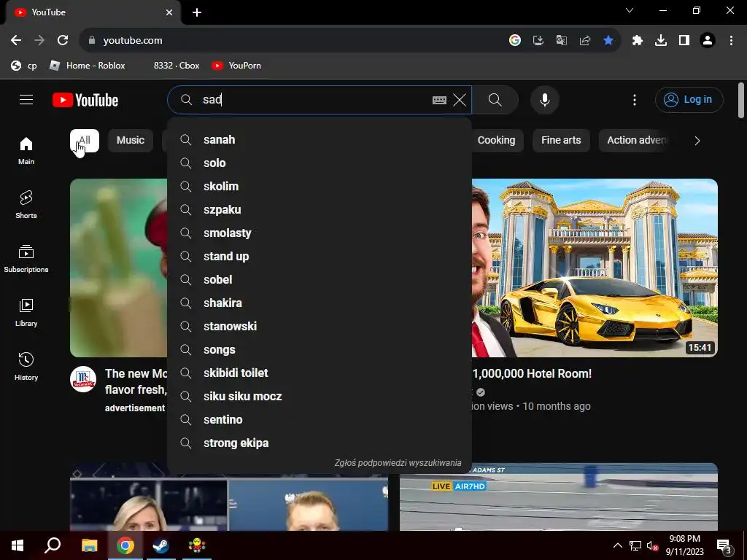Click the Google icon in the address bar
The image size is (747, 560).
[x=514, y=40]
